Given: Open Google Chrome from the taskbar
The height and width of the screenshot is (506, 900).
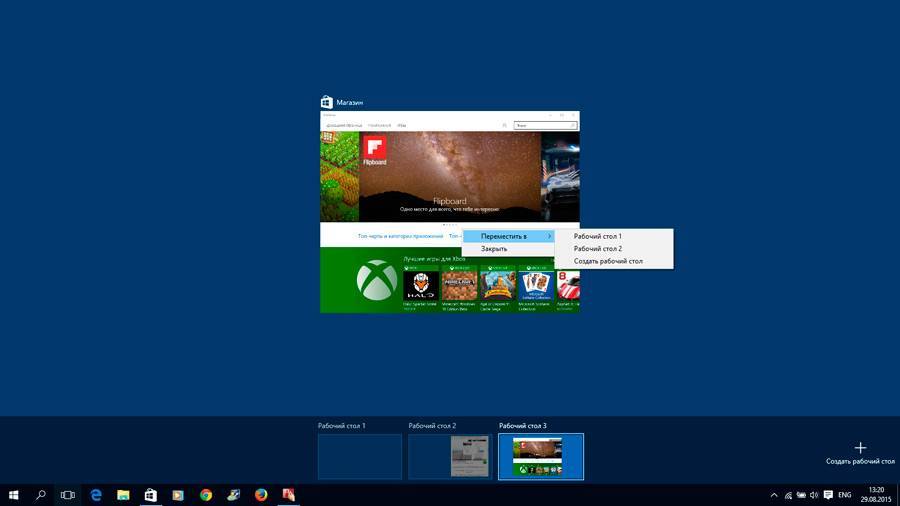Looking at the screenshot, I should 206,495.
